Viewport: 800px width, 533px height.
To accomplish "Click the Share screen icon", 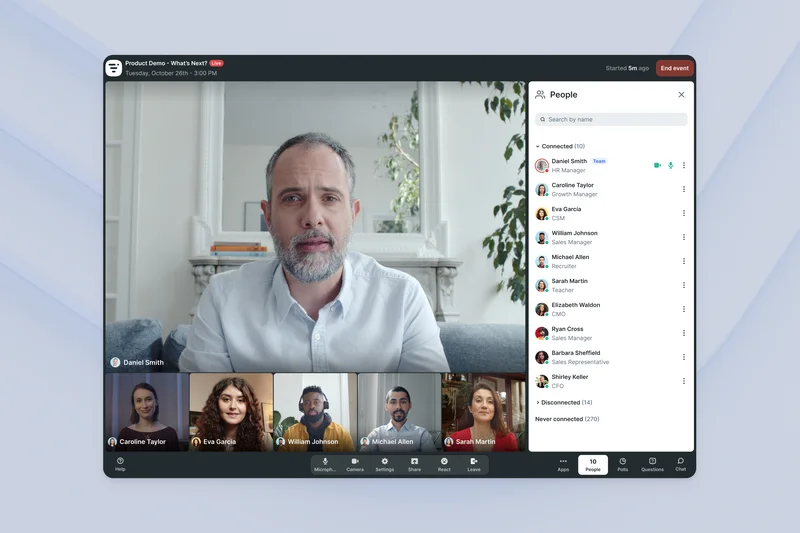I will (x=414, y=464).
